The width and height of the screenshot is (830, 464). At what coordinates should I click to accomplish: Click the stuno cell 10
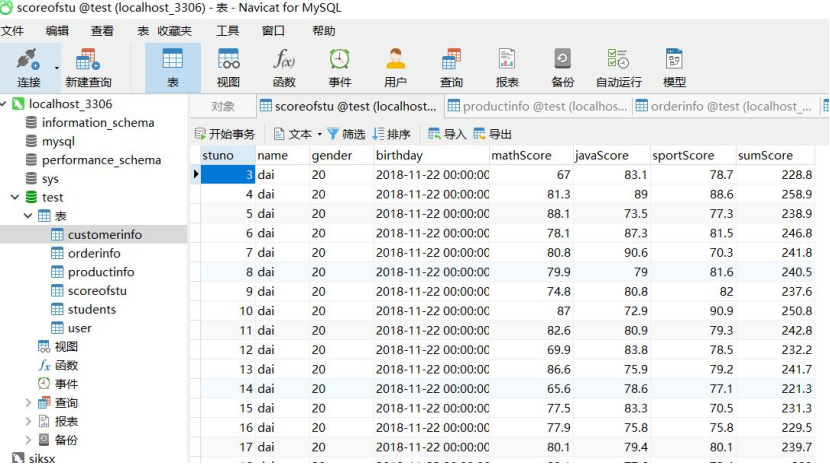pos(228,311)
